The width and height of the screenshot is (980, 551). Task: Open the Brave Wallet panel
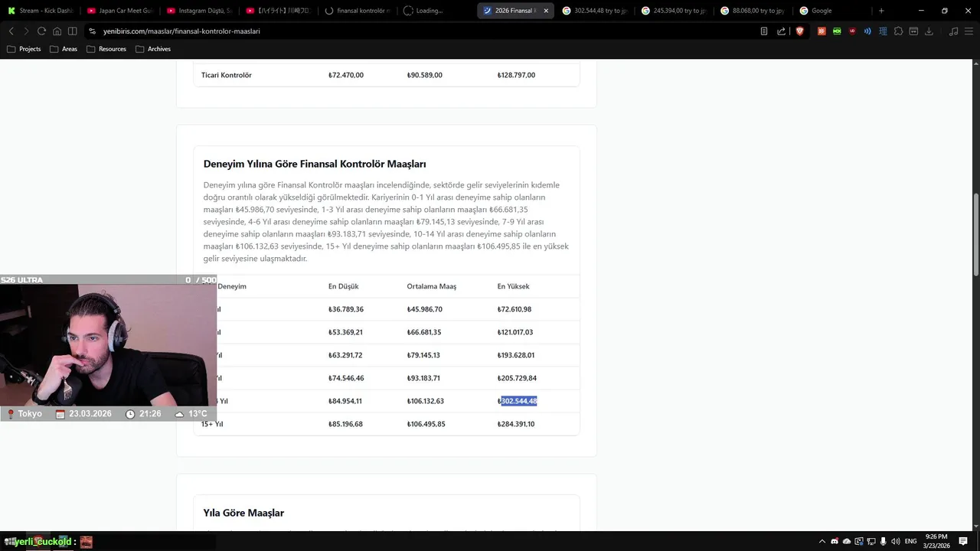pos(913,31)
